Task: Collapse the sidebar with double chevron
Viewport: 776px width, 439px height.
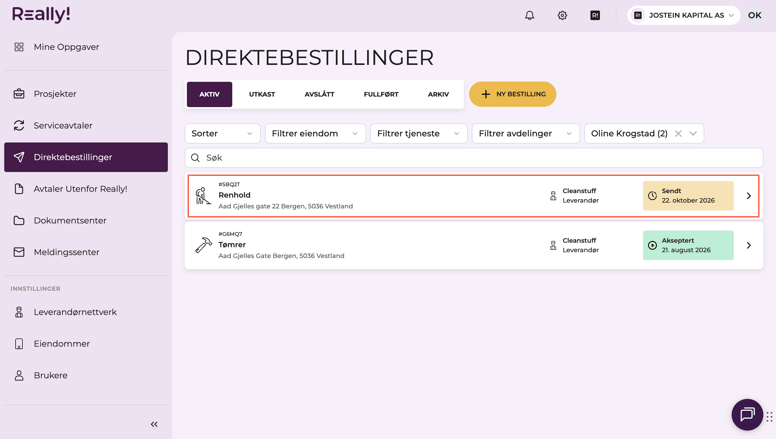Action: [x=154, y=424]
